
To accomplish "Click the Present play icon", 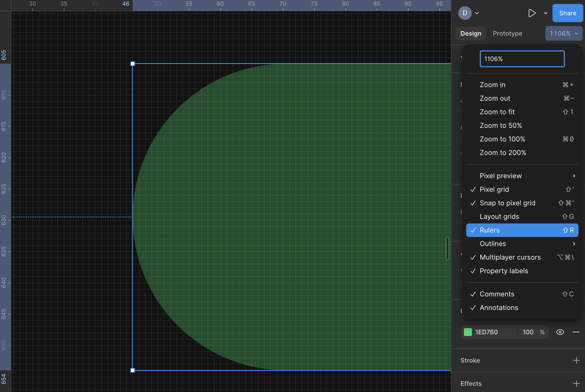I will click(x=532, y=13).
